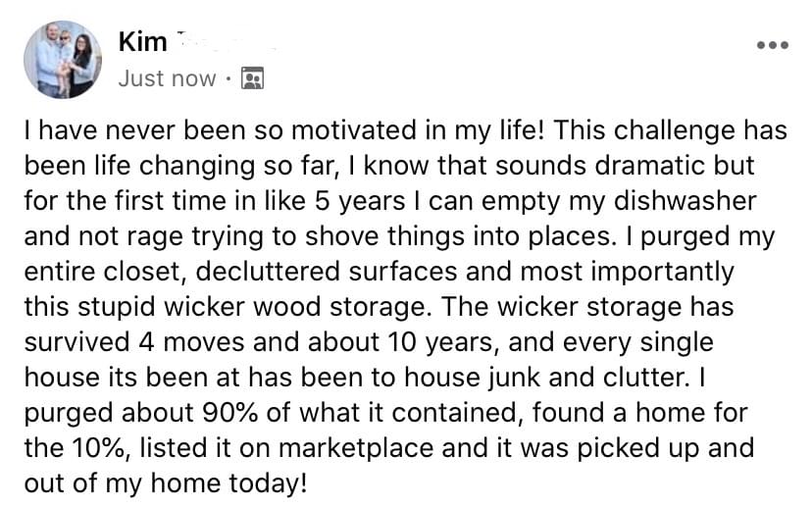This screenshot has height=507, width=812.
Task: Click the "Just now" timestamp
Action: [x=167, y=78]
